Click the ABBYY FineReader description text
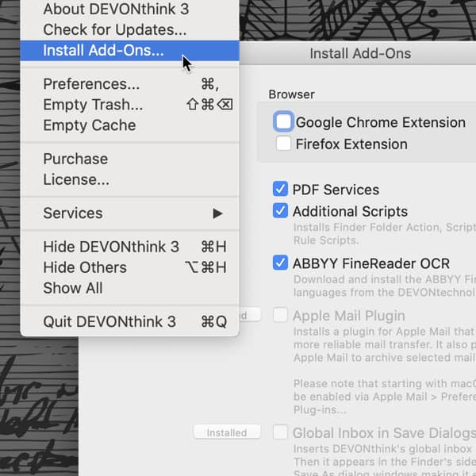 (385, 286)
